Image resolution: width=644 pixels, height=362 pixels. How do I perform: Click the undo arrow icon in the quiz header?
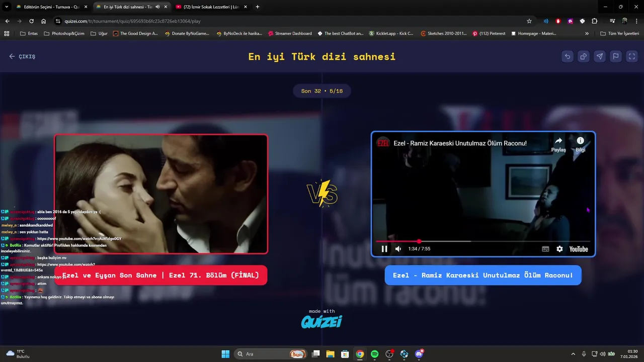[x=568, y=56]
